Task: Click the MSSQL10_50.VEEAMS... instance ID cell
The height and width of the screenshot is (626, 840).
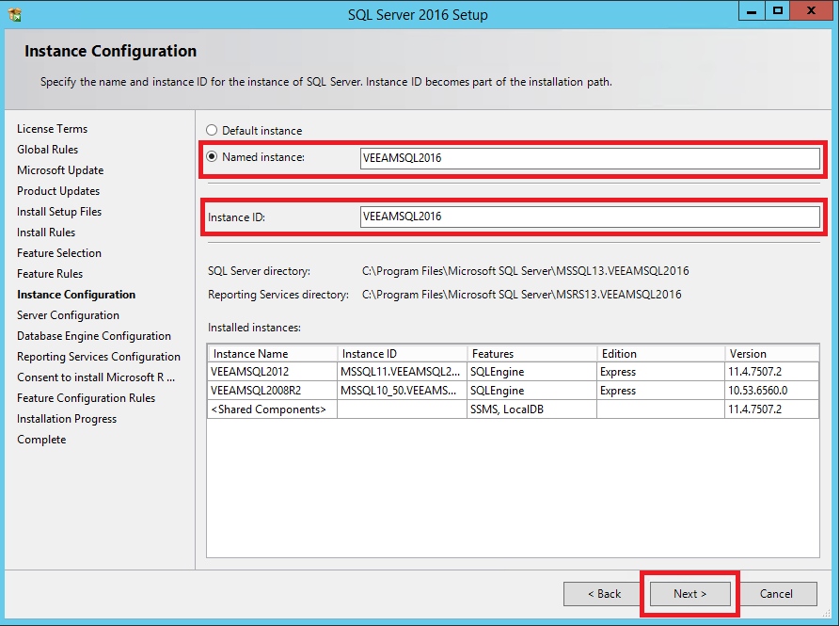Action: pos(402,390)
